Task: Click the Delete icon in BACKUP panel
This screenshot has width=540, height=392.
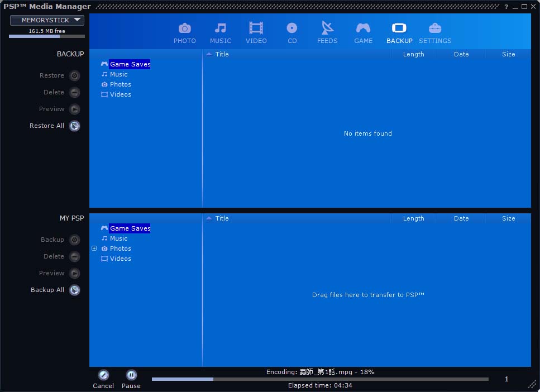Action: tap(74, 92)
